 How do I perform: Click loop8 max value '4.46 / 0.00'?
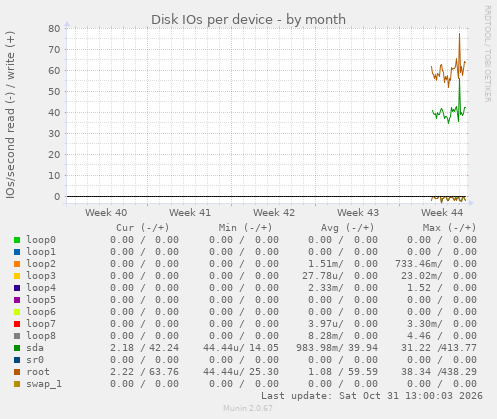click(x=442, y=336)
